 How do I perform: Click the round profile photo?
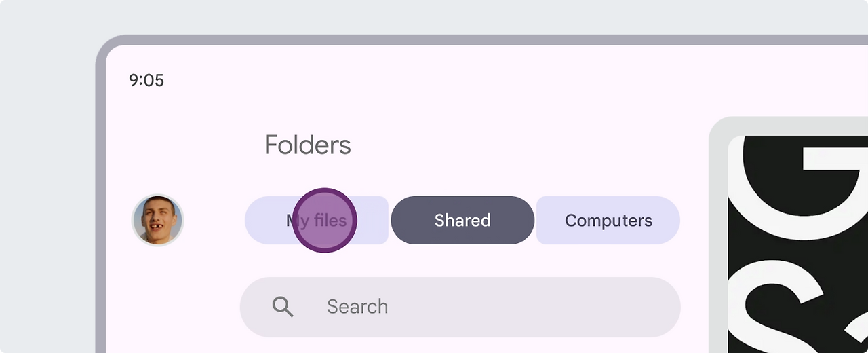[x=157, y=220]
